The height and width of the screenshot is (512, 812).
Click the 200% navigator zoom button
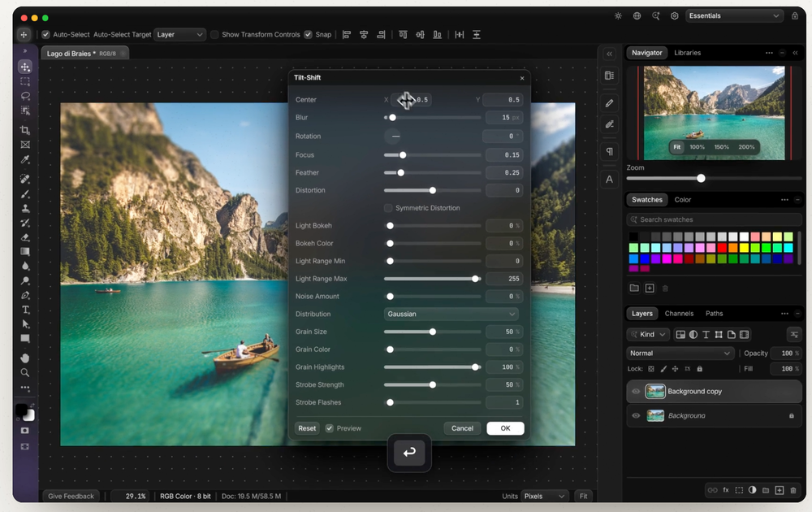pos(746,147)
